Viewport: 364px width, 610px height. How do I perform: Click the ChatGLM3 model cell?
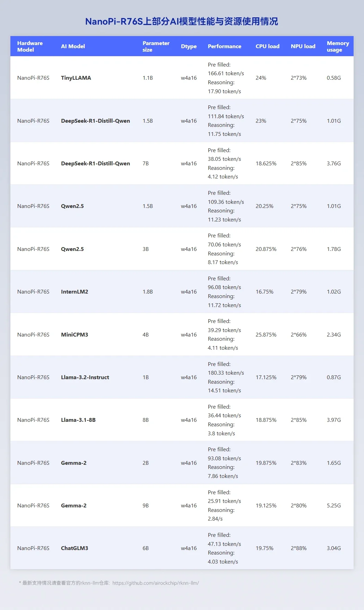75,548
